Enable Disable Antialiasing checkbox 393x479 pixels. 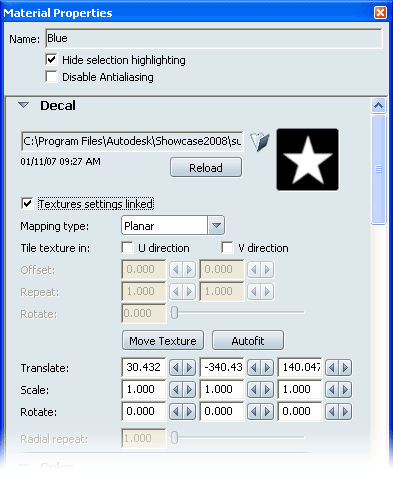[x=51, y=77]
